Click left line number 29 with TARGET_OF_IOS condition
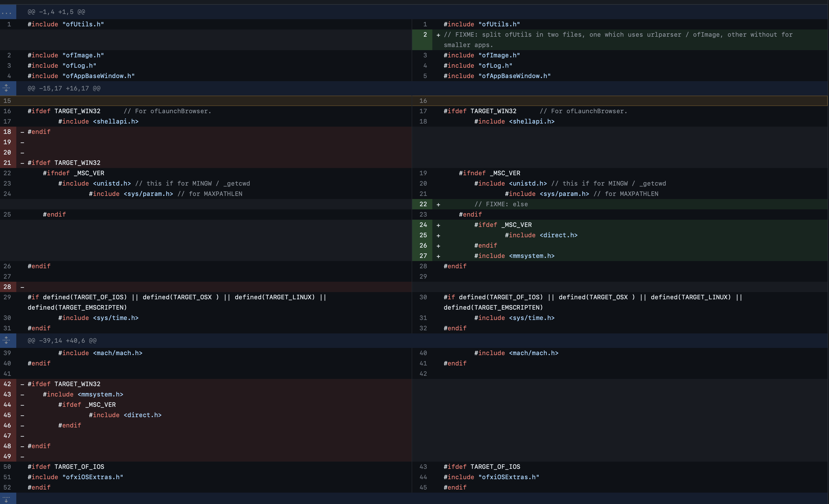Viewport: 829px width, 504px height. click(7, 297)
